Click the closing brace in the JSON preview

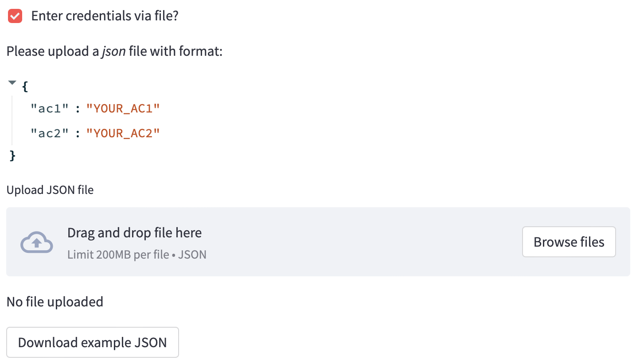pos(12,156)
